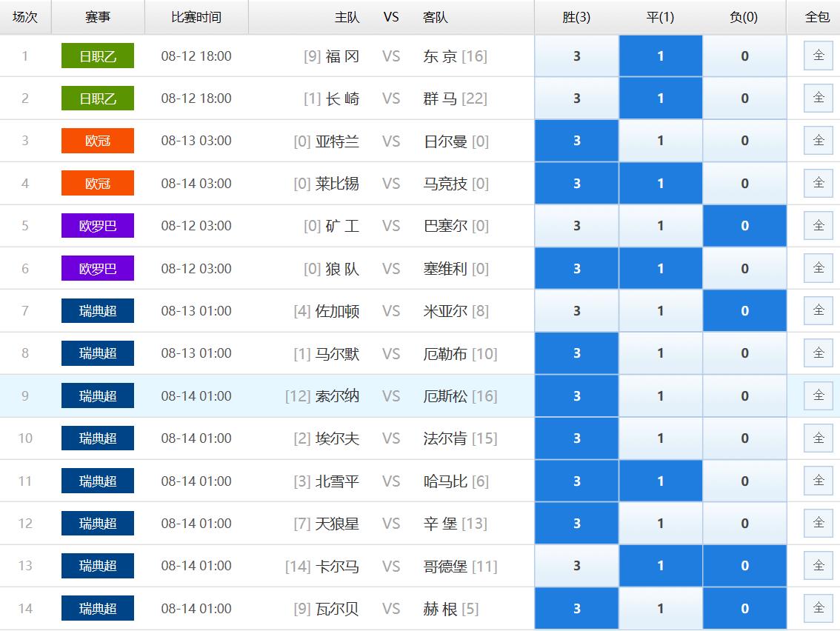This screenshot has height=631, width=840.
Task: Click 全 button for 瓦尔贝 vs 赫根
Action: tap(818, 609)
